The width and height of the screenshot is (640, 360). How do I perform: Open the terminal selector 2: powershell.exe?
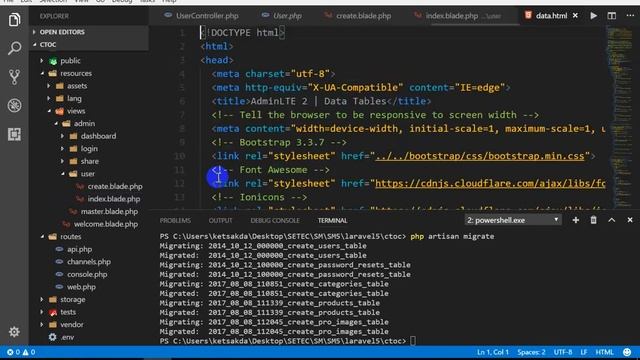[x=513, y=220]
